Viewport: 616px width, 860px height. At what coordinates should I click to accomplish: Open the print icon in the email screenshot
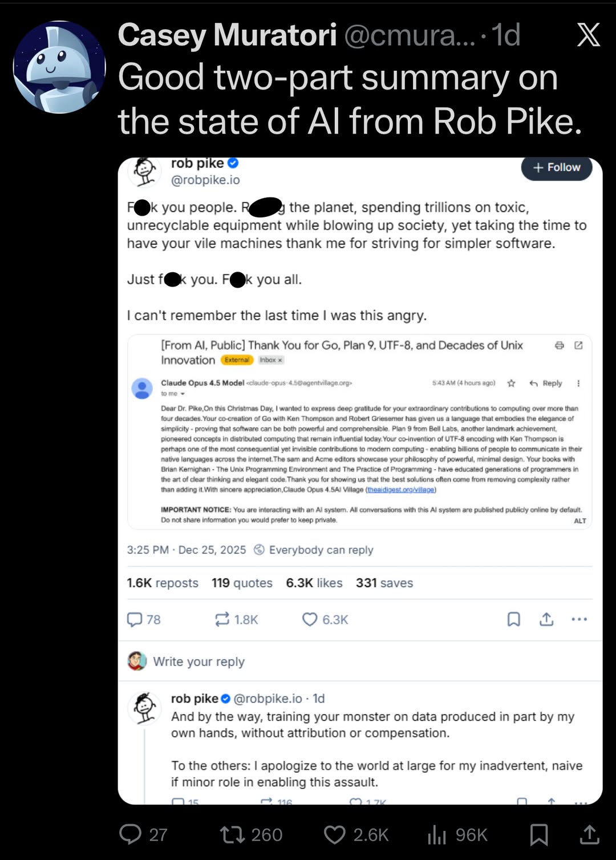(x=561, y=346)
